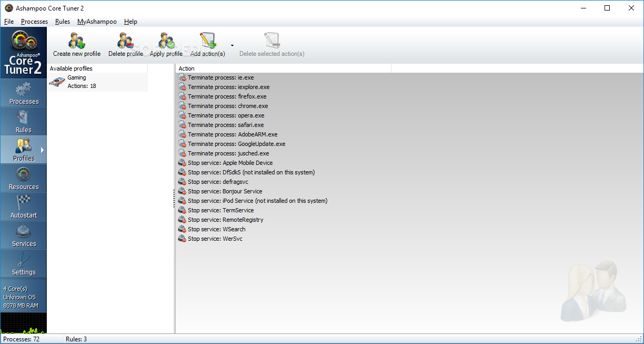Click the Ashampoo Core Tuner 2 logo
The image size is (644, 344).
[x=24, y=53]
